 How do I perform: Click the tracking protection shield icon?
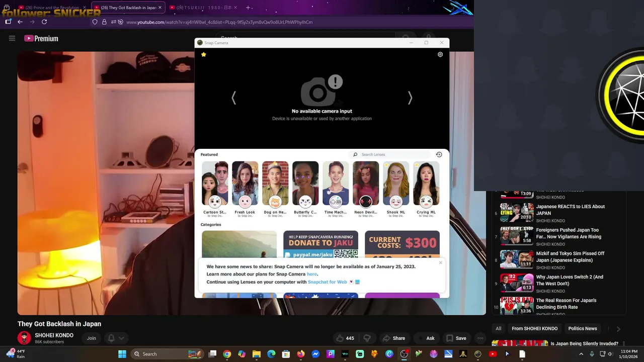click(95, 22)
